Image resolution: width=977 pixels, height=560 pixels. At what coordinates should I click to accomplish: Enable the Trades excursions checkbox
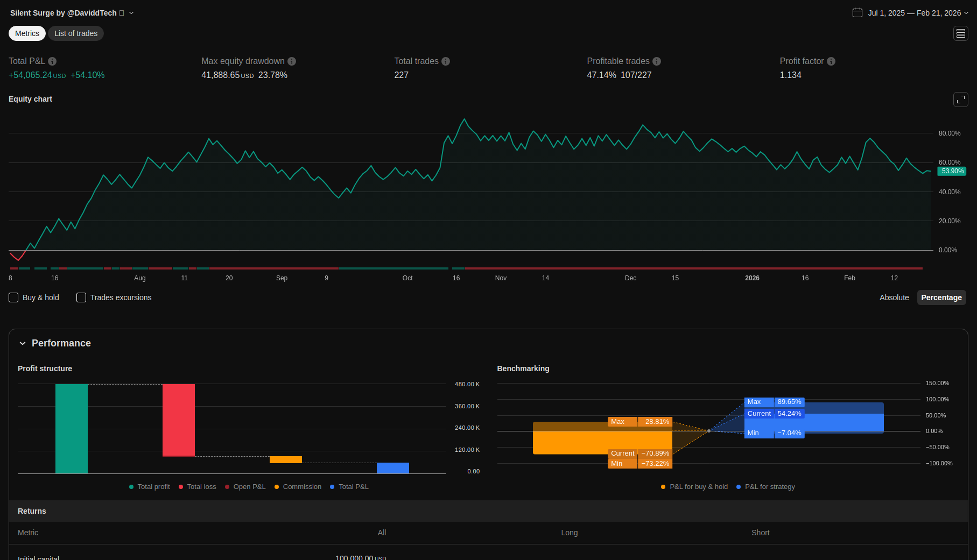point(81,297)
